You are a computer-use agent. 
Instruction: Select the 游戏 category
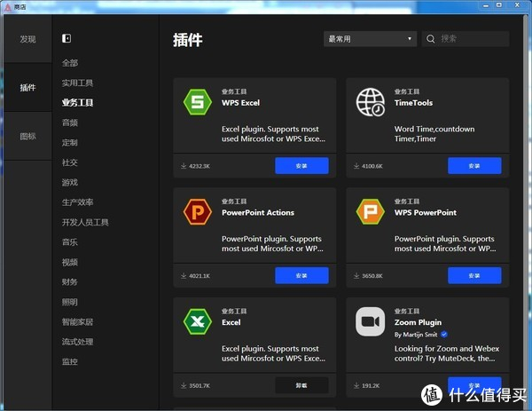pos(70,182)
